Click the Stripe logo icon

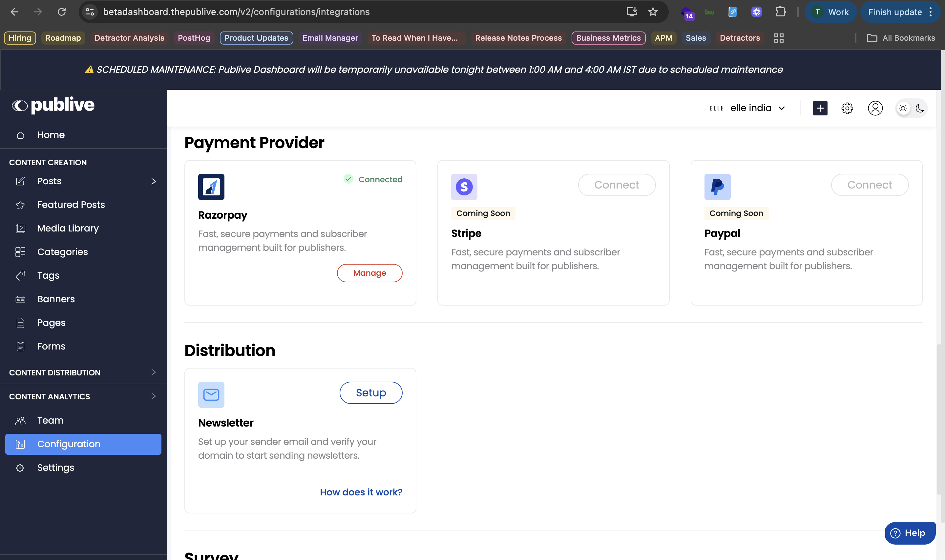tap(464, 187)
